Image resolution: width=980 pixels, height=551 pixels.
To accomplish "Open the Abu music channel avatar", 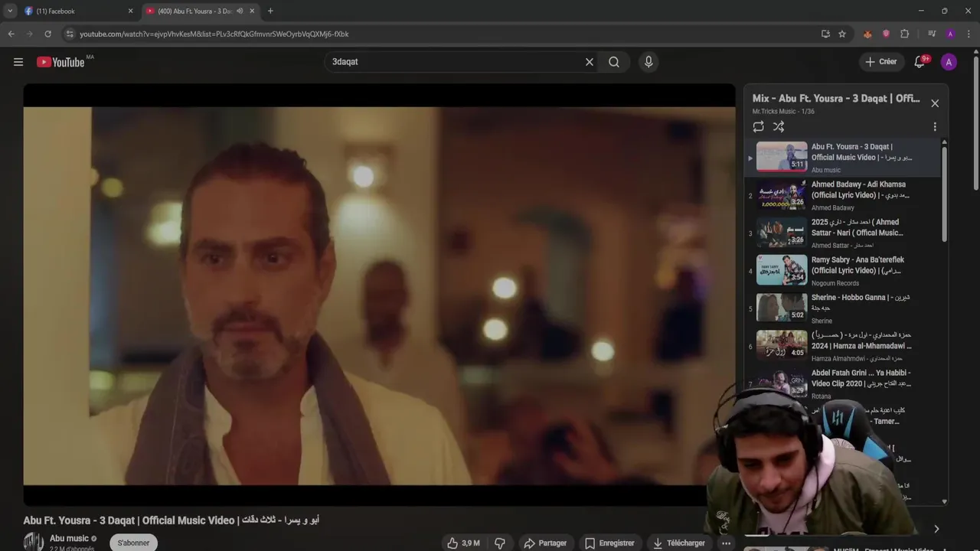I will click(33, 542).
